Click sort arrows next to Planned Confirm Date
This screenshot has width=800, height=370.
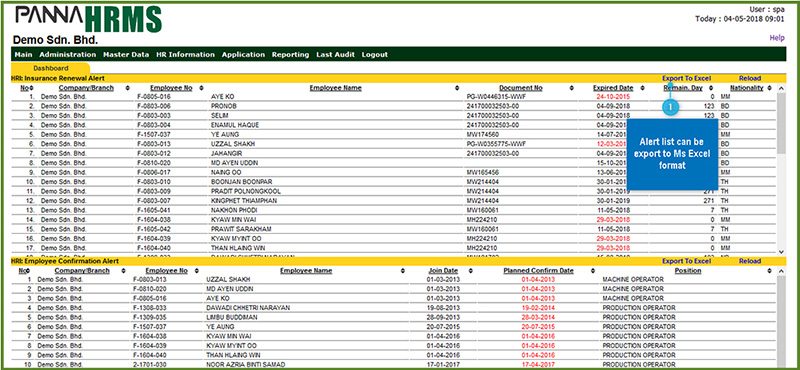pos(594,270)
